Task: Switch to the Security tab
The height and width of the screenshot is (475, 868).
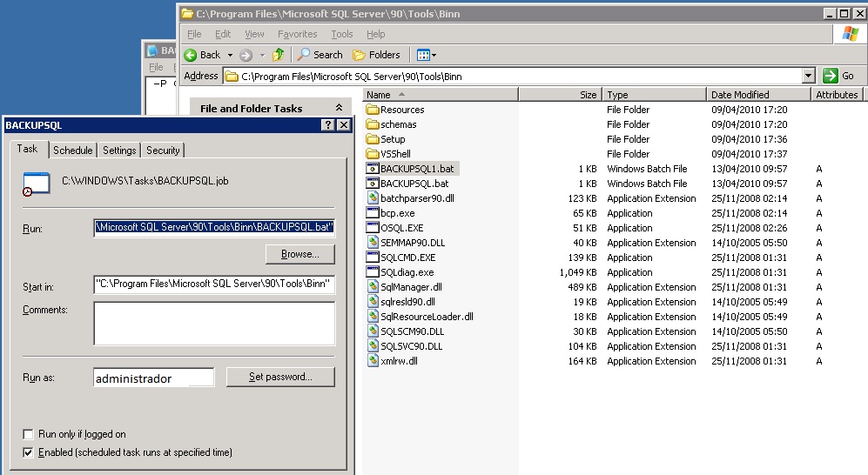Action: pyautogui.click(x=163, y=150)
